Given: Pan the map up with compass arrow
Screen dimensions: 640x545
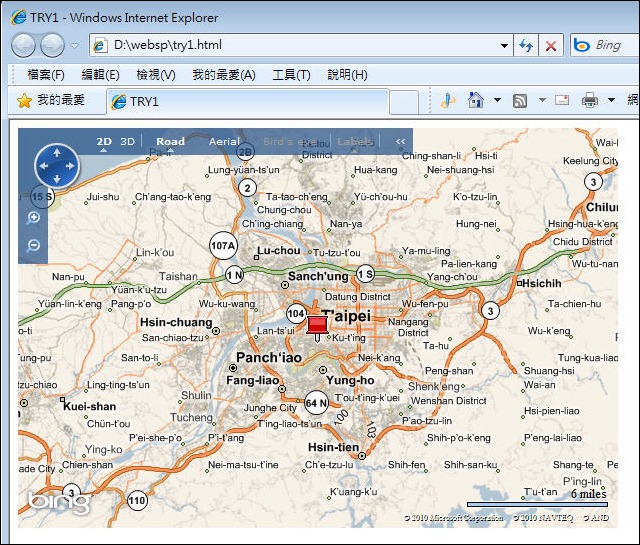Looking at the screenshot, I should (57, 153).
